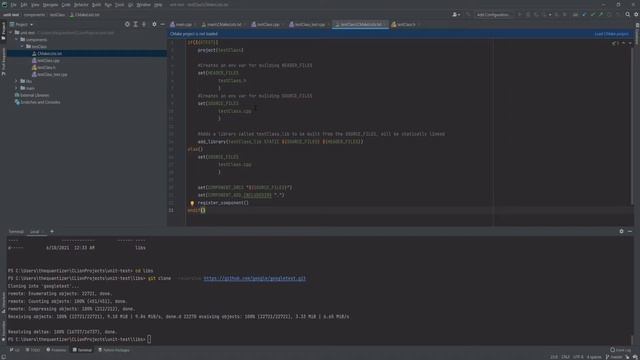Image resolution: width=640 pixels, height=360 pixels.
Task: Click the components breadcrumb
Action: click(34, 15)
